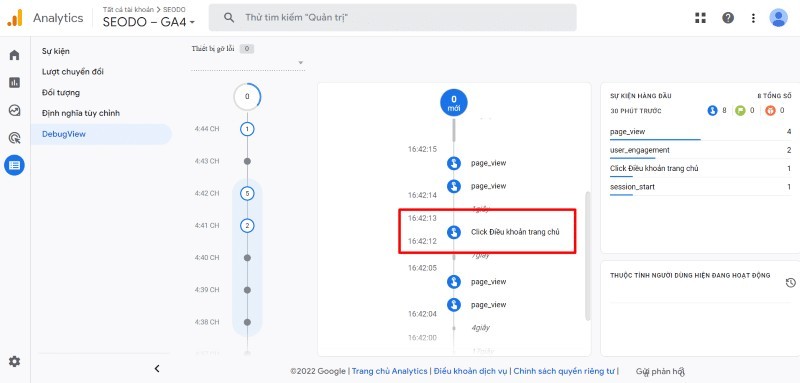Open the SEODO – GA4 property dropdown
The width and height of the screenshot is (800, 383).
pyautogui.click(x=149, y=22)
